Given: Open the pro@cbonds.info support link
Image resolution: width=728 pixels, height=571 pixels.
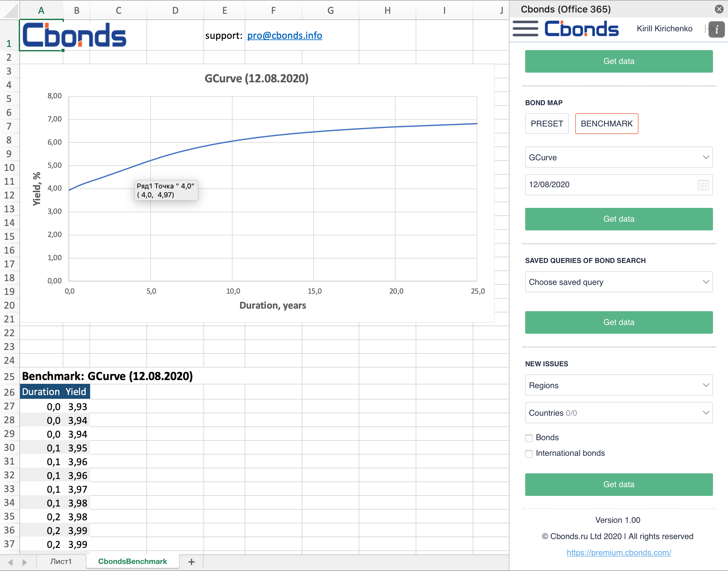Looking at the screenshot, I should click(285, 35).
